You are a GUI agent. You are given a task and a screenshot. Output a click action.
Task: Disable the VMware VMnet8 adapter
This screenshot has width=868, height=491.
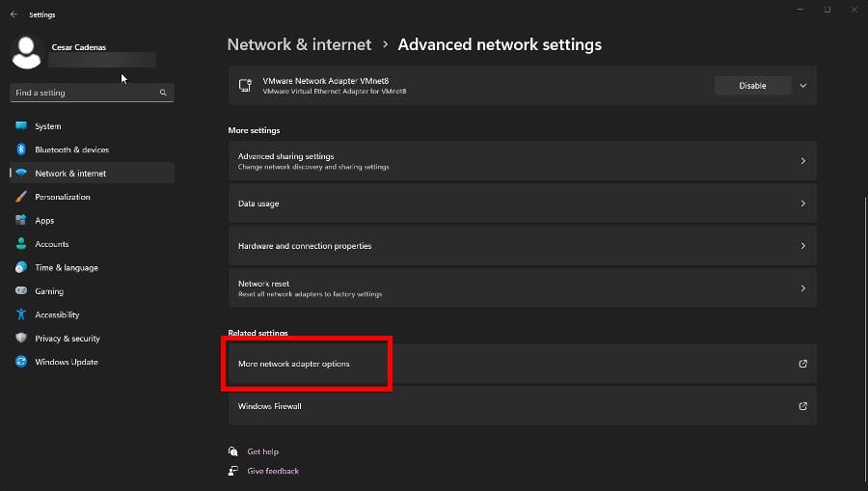(752, 86)
